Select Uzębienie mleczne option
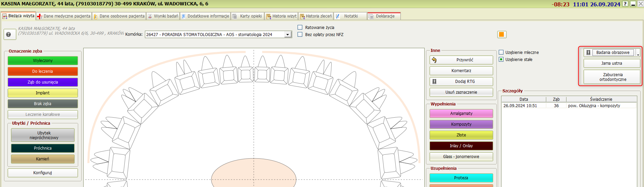The height and width of the screenshot is (187, 644). pos(501,52)
